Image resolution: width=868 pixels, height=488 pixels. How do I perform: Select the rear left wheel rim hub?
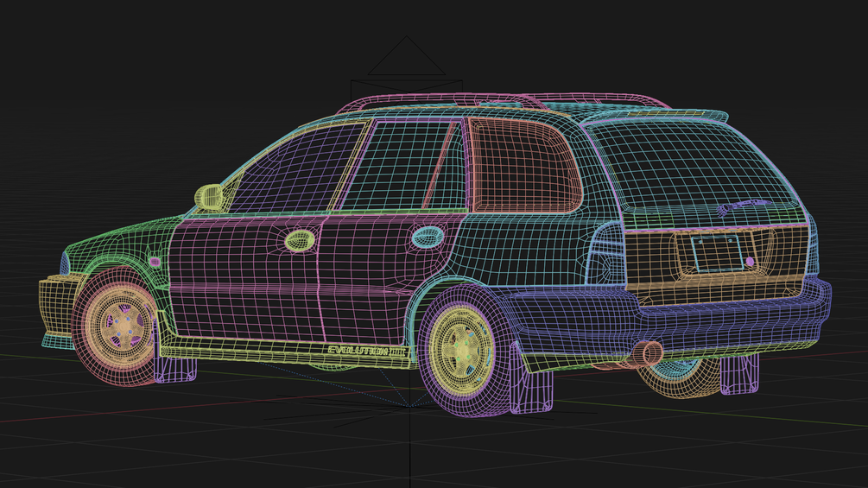pos(461,349)
